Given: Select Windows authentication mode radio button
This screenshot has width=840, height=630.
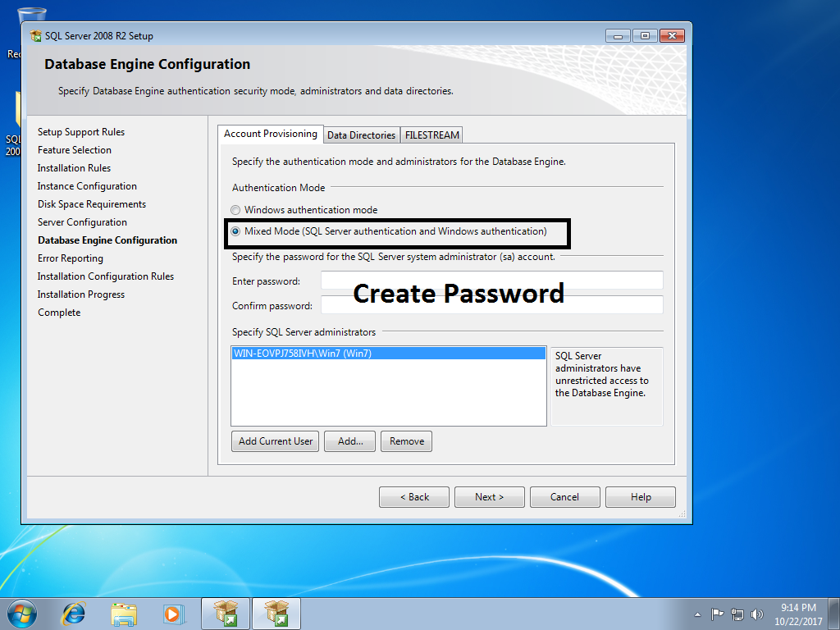Looking at the screenshot, I should coord(235,210).
